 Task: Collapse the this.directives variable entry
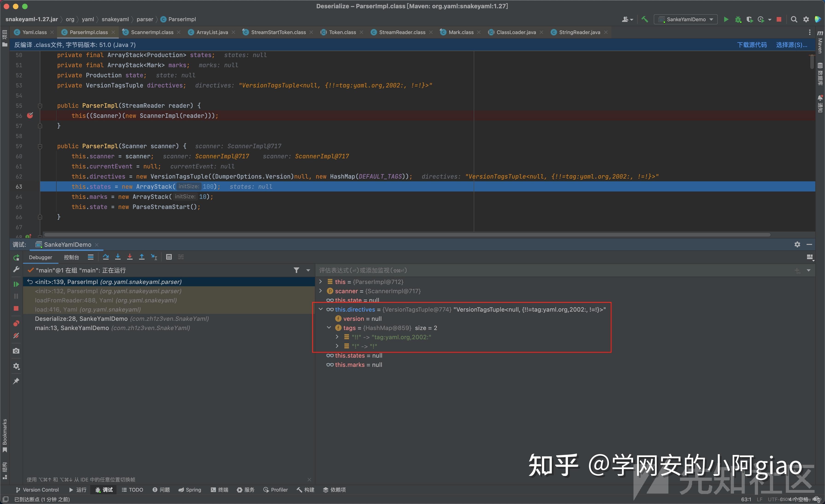(x=321, y=309)
